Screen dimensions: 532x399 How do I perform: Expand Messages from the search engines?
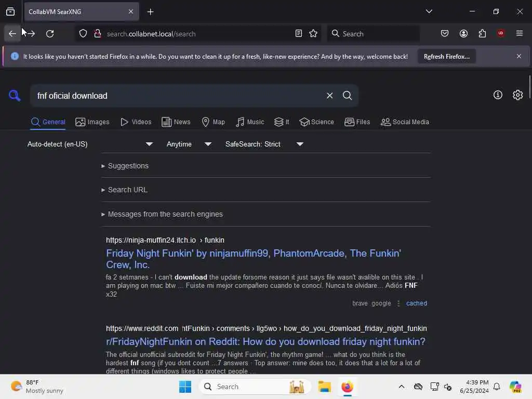click(162, 215)
